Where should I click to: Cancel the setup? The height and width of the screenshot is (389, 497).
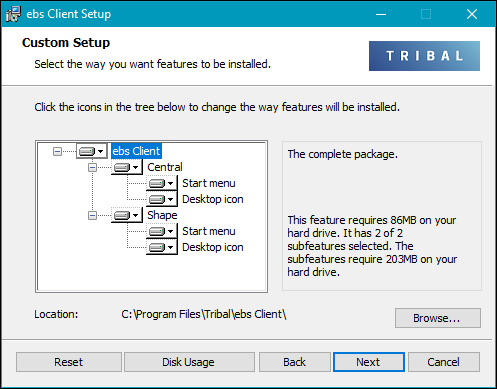pyautogui.click(x=444, y=362)
